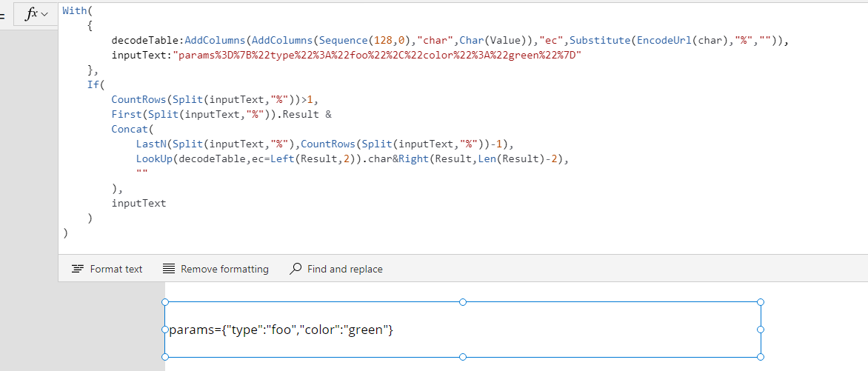Open Find and replace via its label
This screenshot has width=868, height=371.
tap(344, 269)
